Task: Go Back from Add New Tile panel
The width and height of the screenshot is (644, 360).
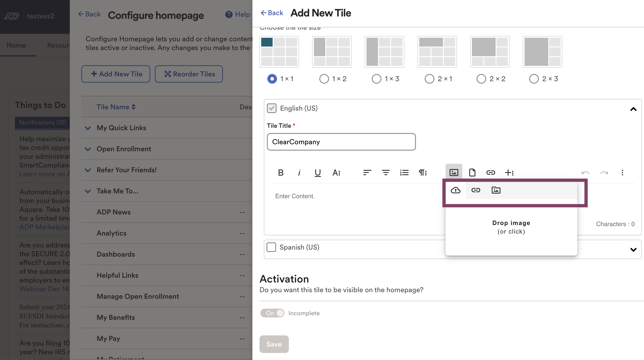Action: [272, 13]
